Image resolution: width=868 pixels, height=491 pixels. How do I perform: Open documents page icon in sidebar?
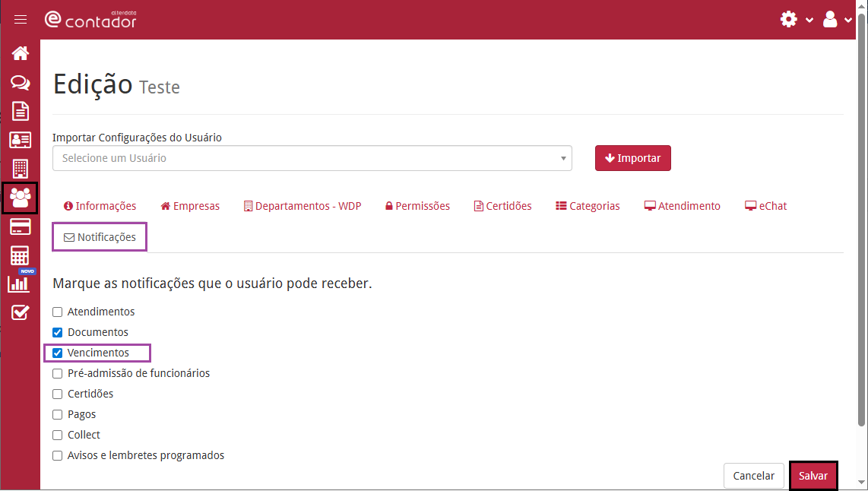[x=21, y=111]
